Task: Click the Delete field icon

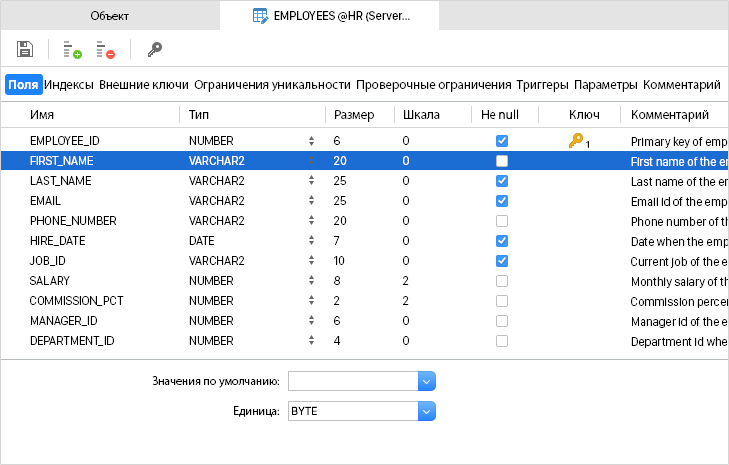Action: pos(105,49)
